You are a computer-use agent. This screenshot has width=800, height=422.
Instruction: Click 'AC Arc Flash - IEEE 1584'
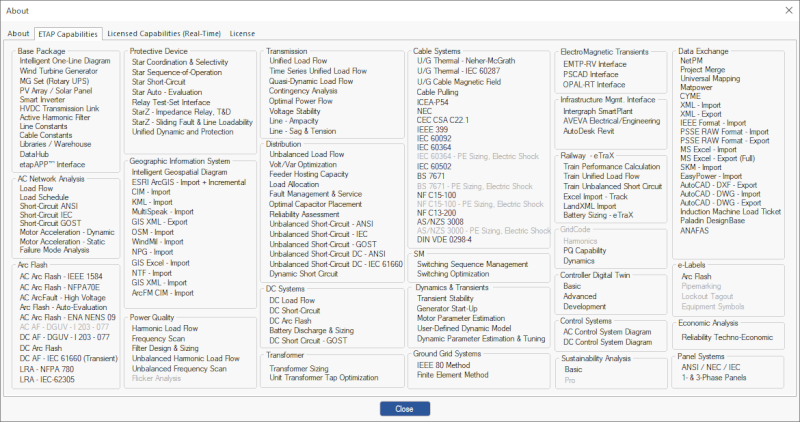pos(61,277)
